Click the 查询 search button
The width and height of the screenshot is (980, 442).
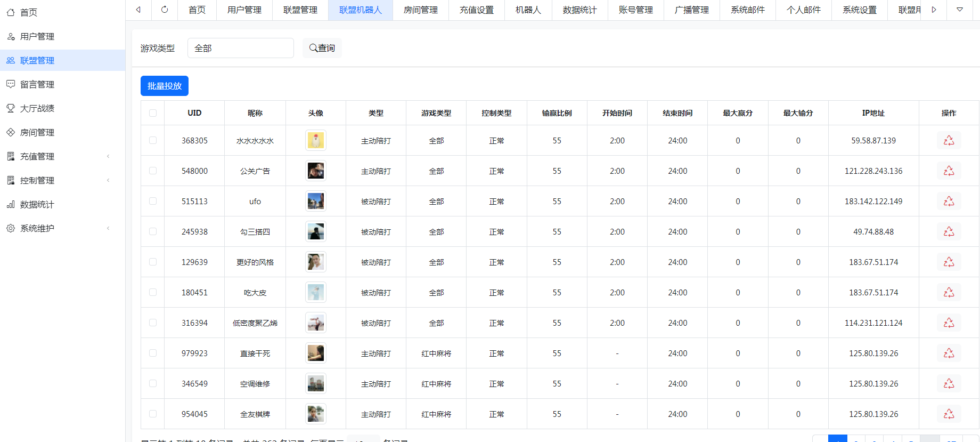click(322, 48)
